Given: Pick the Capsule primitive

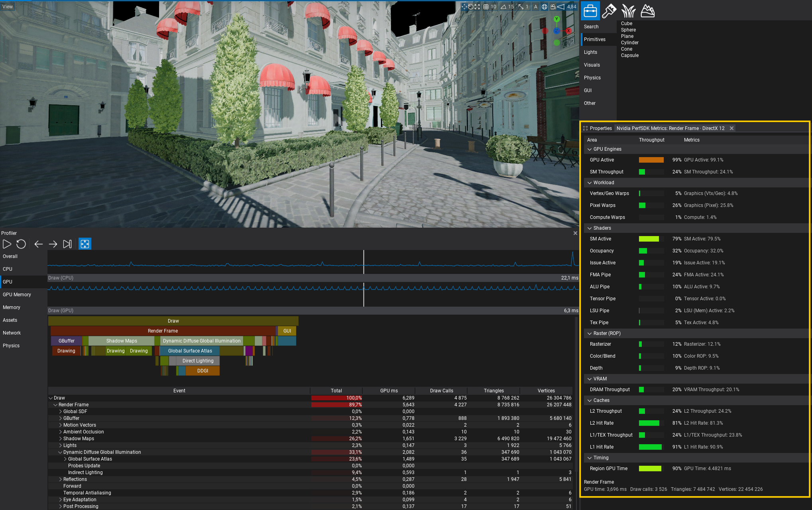Looking at the screenshot, I should tap(630, 55).
